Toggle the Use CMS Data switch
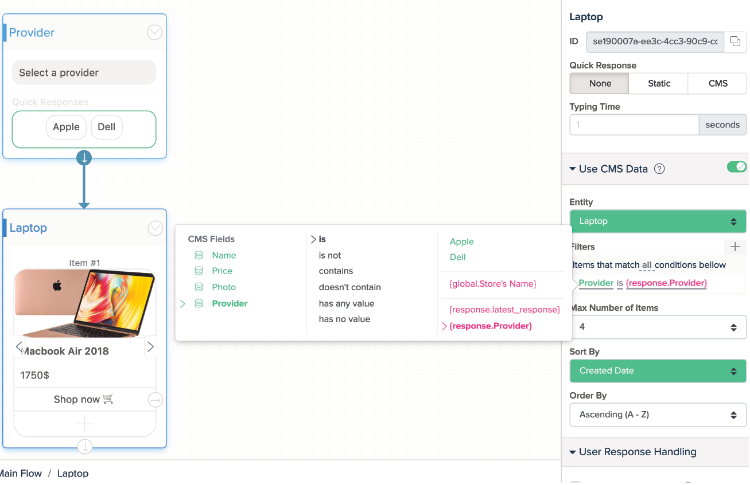The height and width of the screenshot is (485, 750). coord(736,167)
